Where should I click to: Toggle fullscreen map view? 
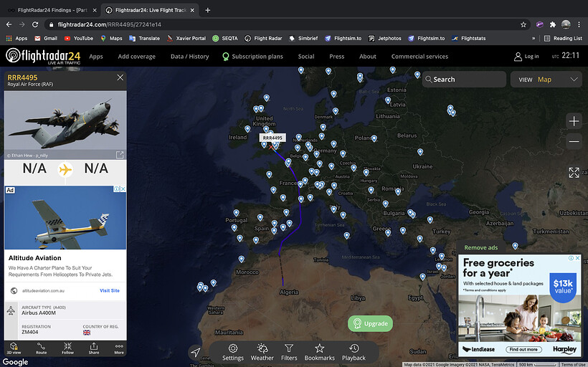574,173
